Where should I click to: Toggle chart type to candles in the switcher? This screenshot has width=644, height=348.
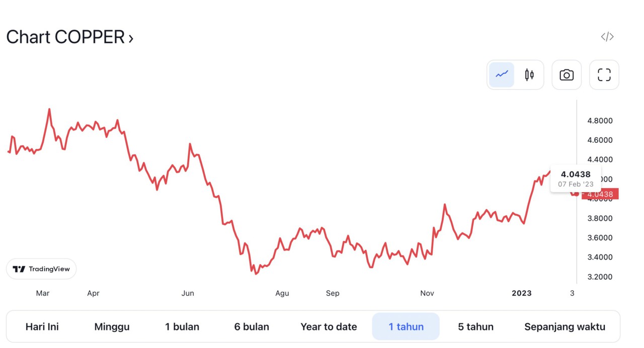click(528, 74)
